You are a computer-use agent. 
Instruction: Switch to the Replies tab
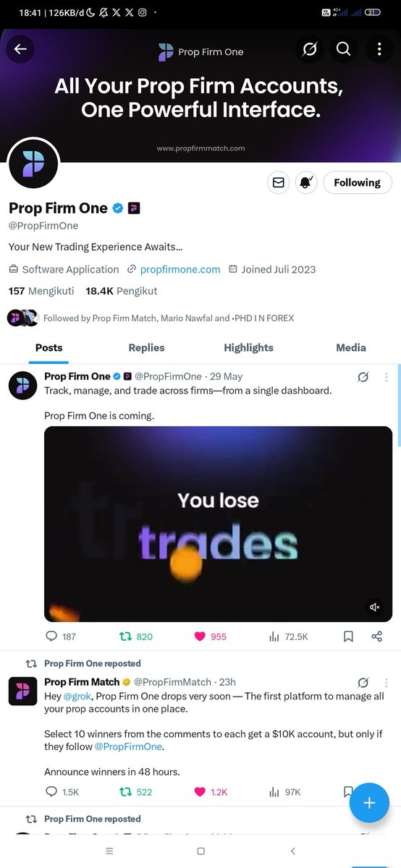[146, 348]
